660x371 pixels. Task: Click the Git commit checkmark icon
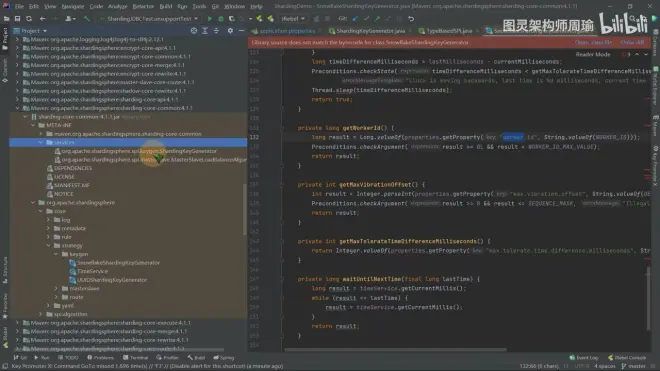click(366, 19)
